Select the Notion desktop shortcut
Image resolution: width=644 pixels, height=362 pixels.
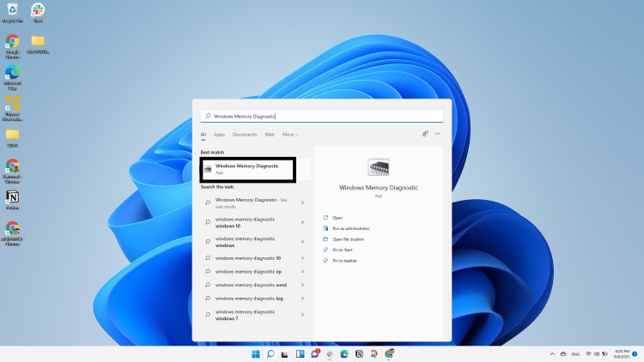(x=12, y=200)
